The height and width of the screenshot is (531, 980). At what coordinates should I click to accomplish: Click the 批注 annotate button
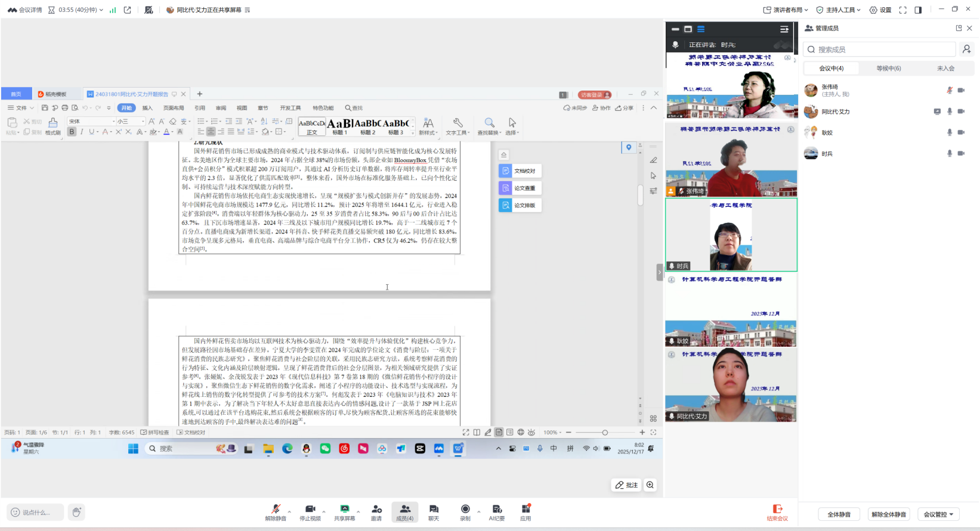pyautogui.click(x=626, y=485)
